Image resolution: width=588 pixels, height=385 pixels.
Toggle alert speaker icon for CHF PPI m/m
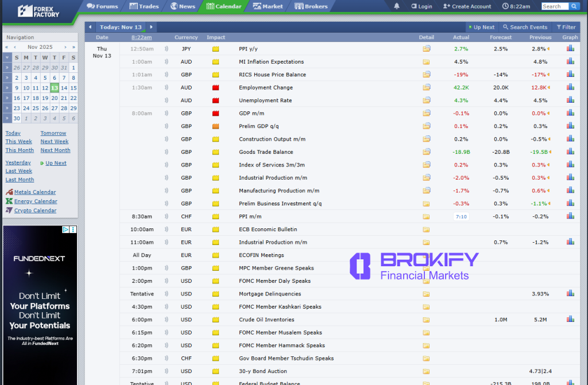pyautogui.click(x=167, y=216)
